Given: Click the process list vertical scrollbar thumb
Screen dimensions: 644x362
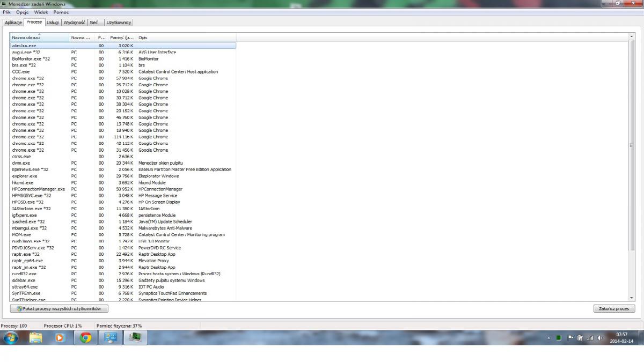Looking at the screenshot, I should coord(631,145).
